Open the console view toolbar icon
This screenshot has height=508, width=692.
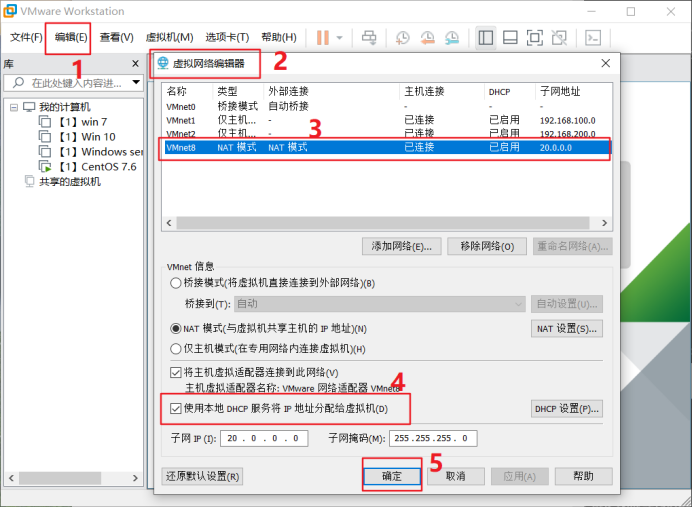[x=593, y=38]
